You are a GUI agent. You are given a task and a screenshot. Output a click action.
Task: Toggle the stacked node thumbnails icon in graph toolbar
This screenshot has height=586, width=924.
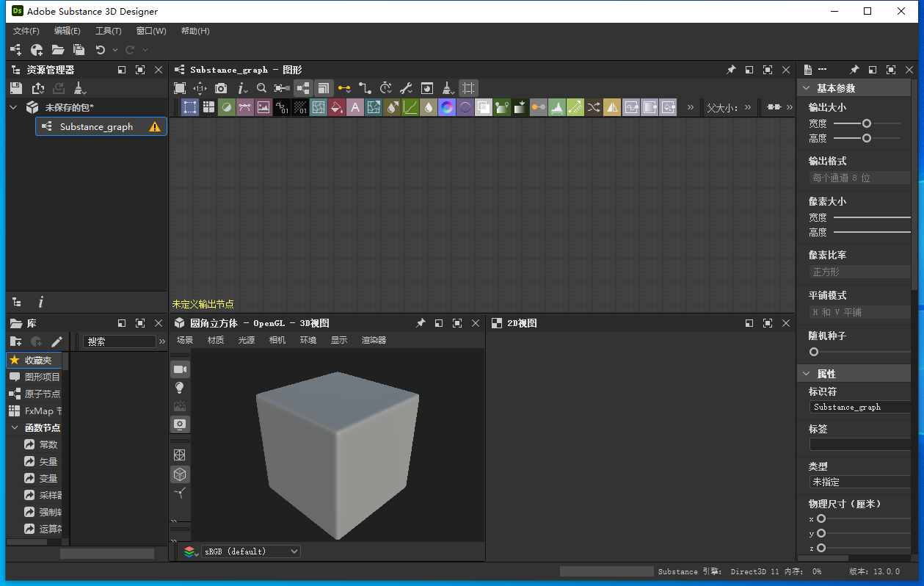324,88
